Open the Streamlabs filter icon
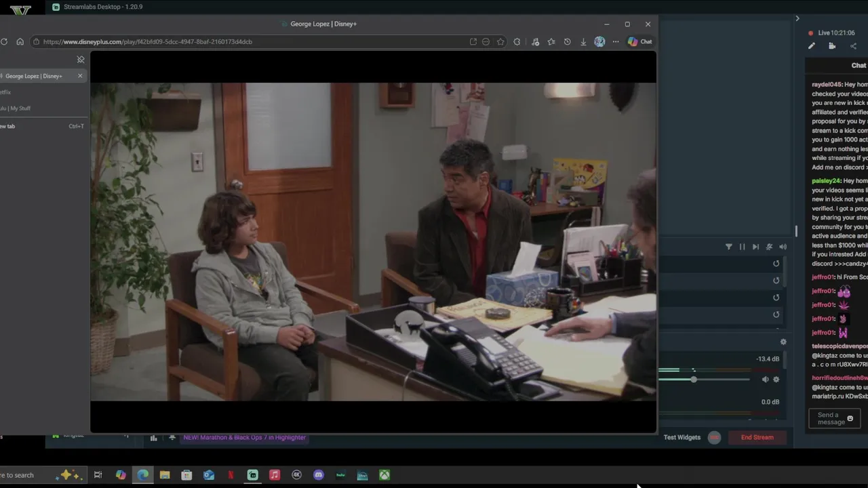This screenshot has height=488, width=868. point(729,247)
